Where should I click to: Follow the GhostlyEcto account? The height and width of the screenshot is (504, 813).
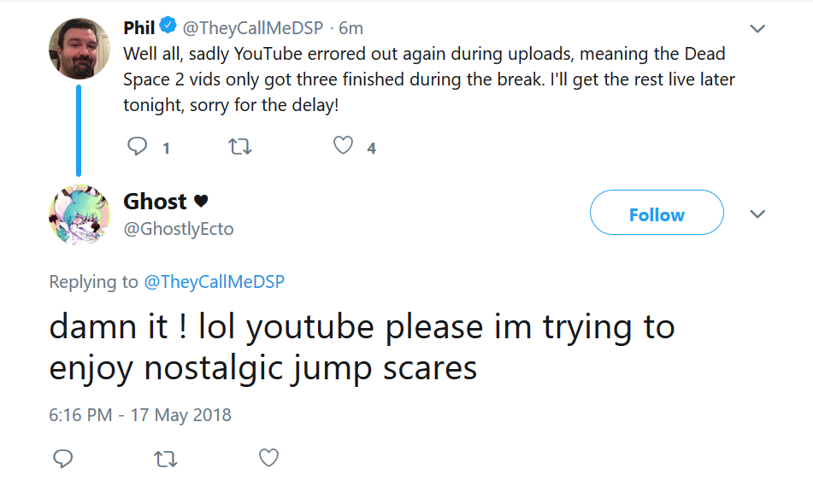point(657,213)
